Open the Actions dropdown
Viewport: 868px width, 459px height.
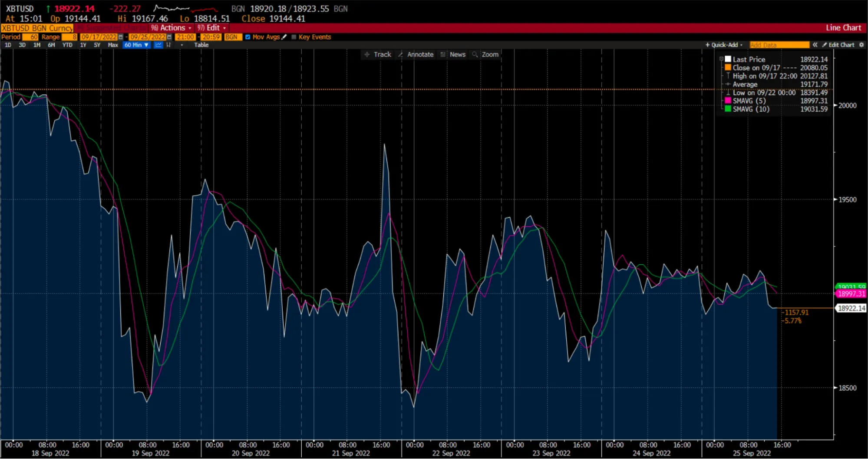(172, 27)
